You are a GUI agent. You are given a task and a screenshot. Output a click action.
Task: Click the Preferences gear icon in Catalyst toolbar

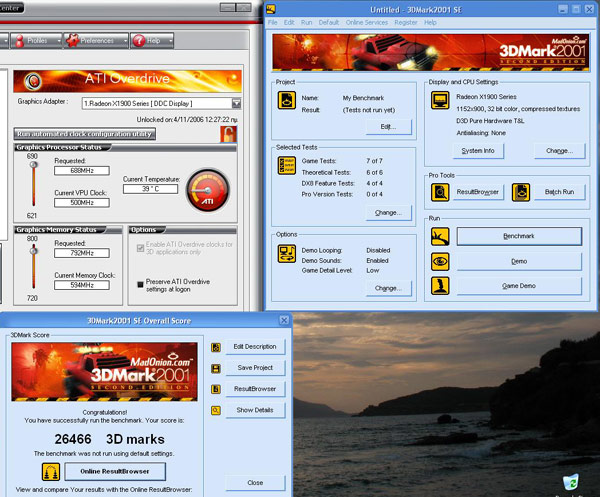coord(72,40)
